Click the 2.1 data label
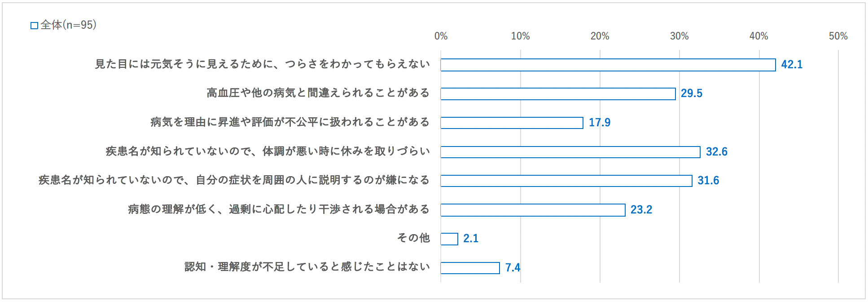Viewport: 868px width, 302px height. (471, 239)
